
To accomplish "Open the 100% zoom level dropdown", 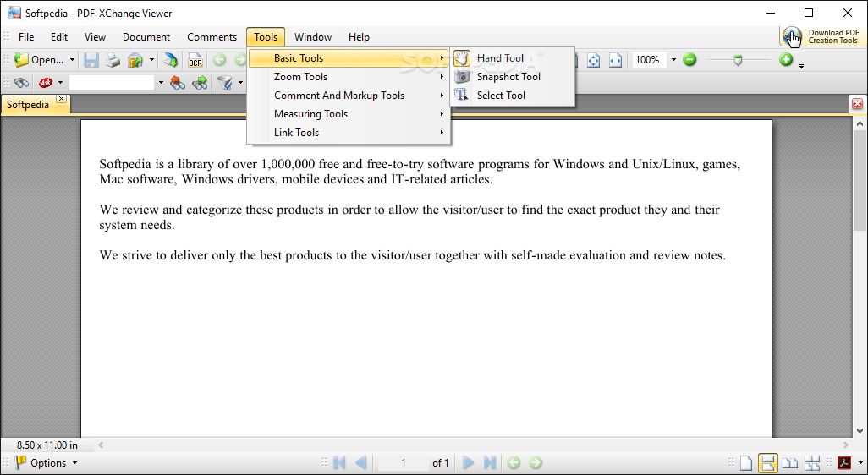I will point(673,60).
